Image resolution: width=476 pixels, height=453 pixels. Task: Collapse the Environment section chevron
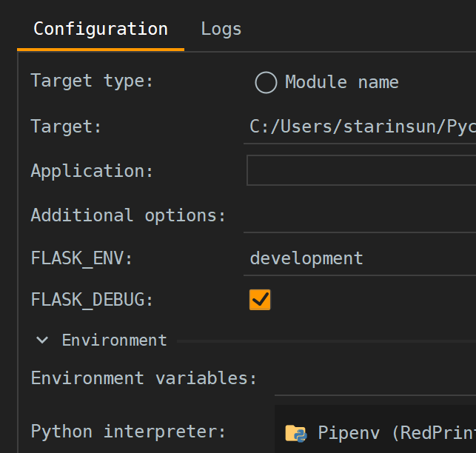(43, 340)
